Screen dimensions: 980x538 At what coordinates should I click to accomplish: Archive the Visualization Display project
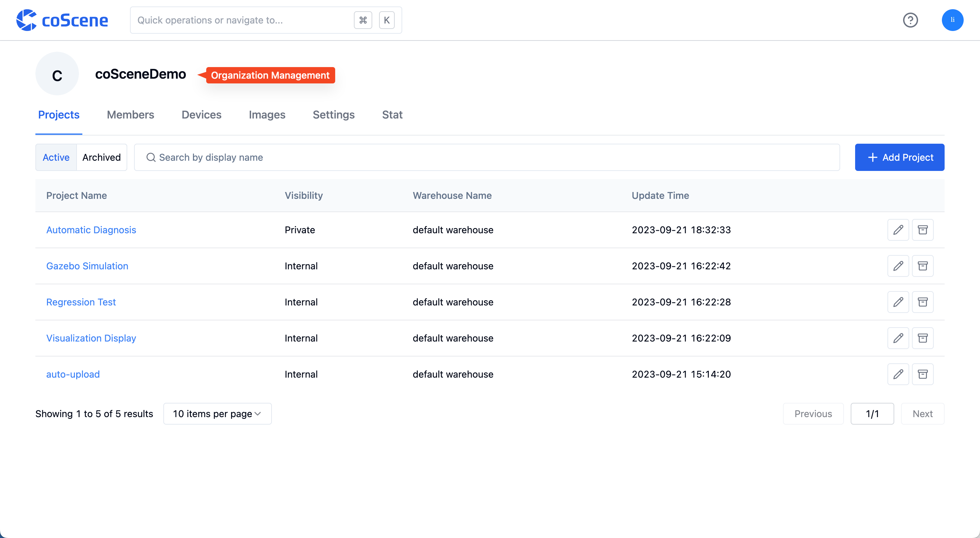[922, 338]
